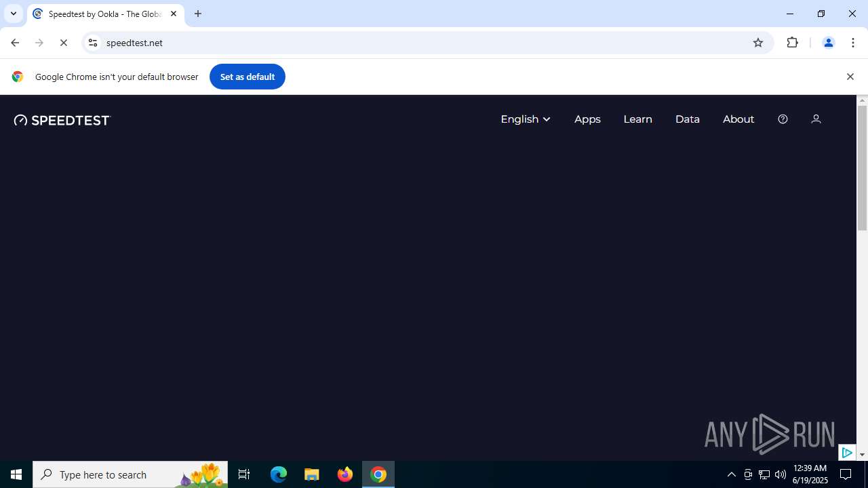Open the Data menu

688,119
